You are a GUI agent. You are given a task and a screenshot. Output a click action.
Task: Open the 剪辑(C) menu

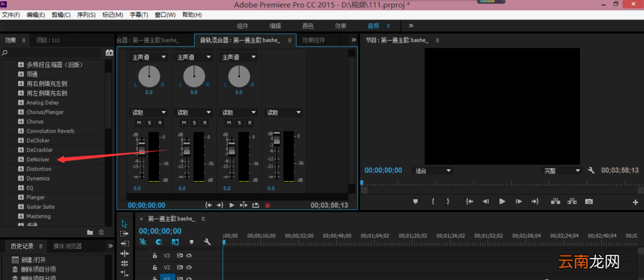click(61, 15)
